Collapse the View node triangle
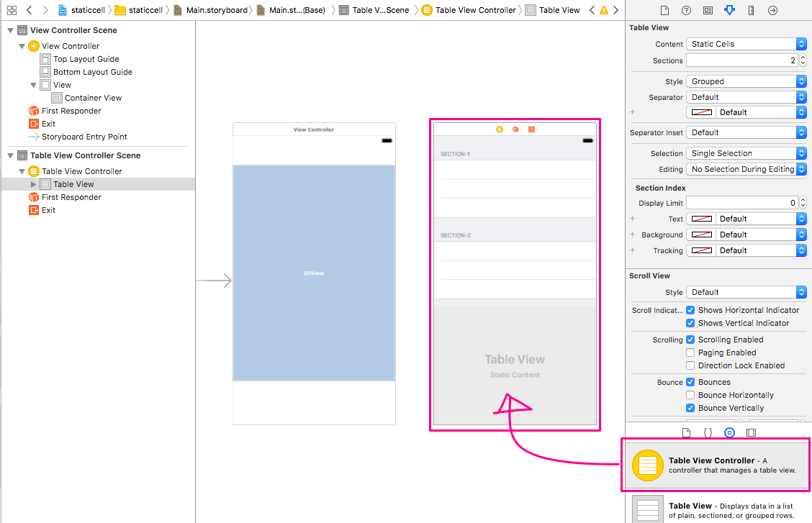 (33, 85)
